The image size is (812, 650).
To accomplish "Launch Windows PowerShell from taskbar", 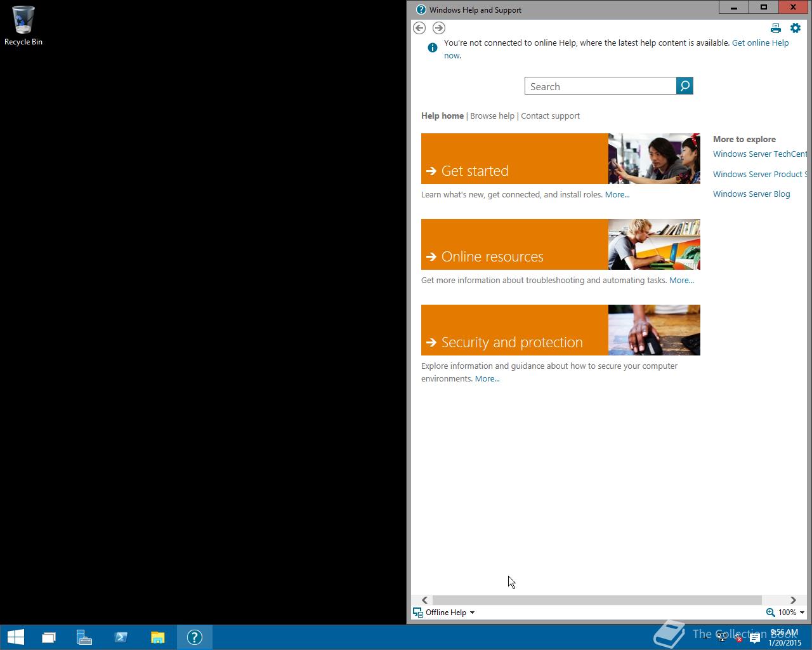I will click(x=121, y=637).
